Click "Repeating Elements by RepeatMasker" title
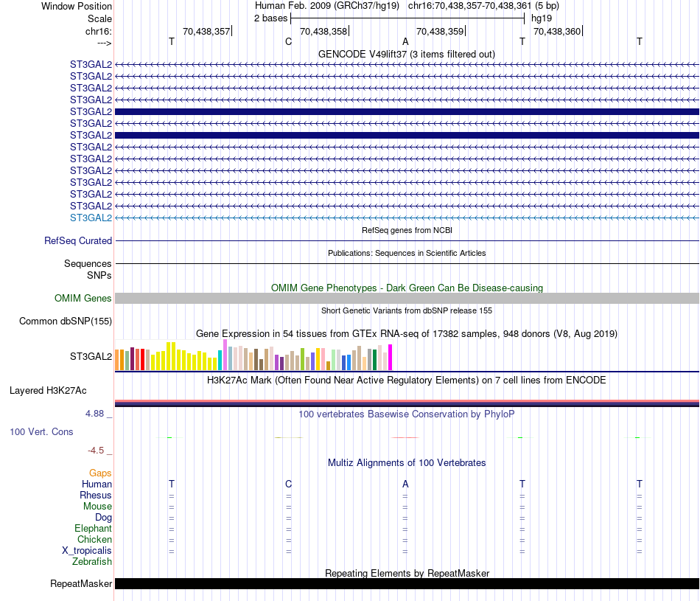700x601 pixels. (x=407, y=573)
